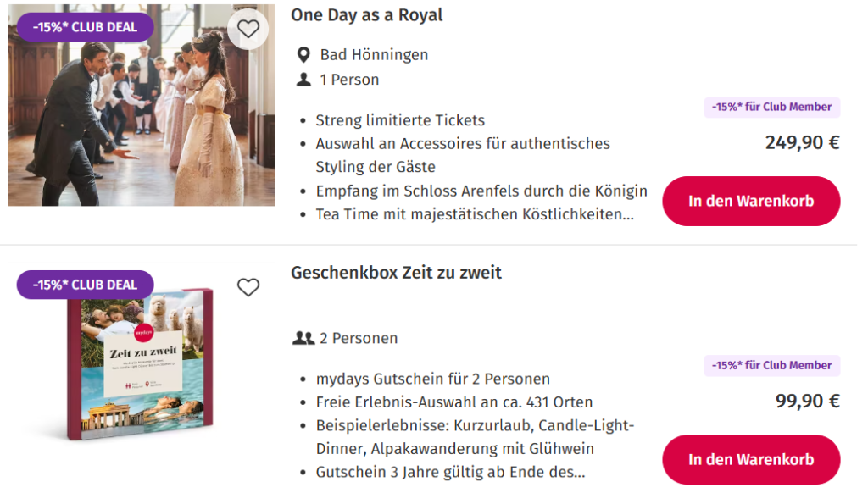The height and width of the screenshot is (493, 868).
Task: Open the Geschenkbox Zeit zu zweit title link
Action: 396,273
